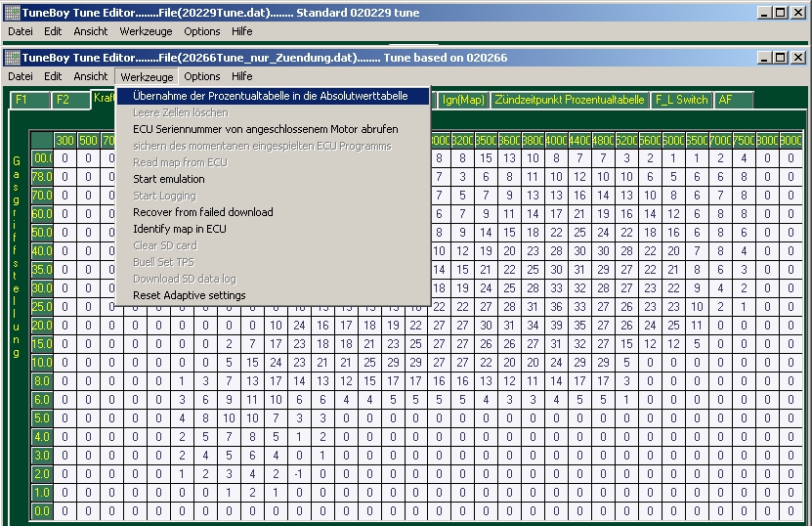Screen dimensions: 812x526
Task: Open the F_L Switch tab
Action: 681,100
